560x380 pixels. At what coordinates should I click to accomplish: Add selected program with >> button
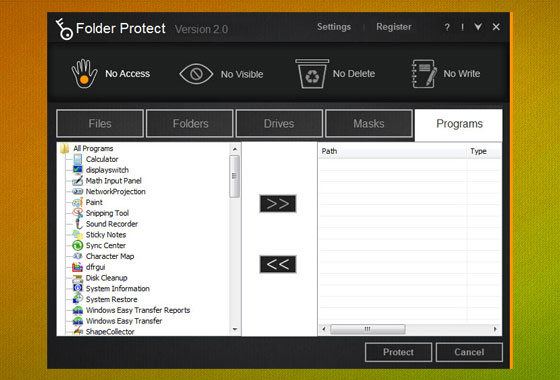[x=278, y=204]
